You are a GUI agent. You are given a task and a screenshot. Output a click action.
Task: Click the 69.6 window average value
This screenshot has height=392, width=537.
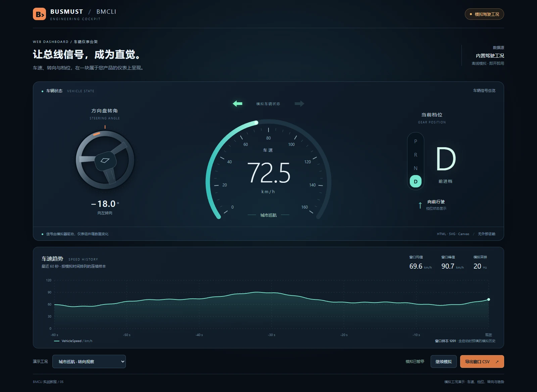(x=416, y=266)
